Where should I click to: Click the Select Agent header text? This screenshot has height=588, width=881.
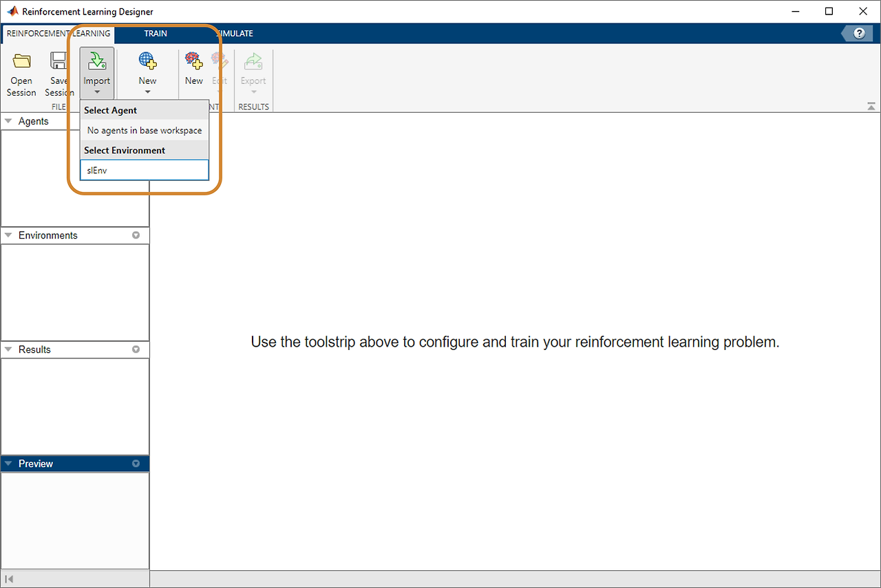[x=110, y=110]
